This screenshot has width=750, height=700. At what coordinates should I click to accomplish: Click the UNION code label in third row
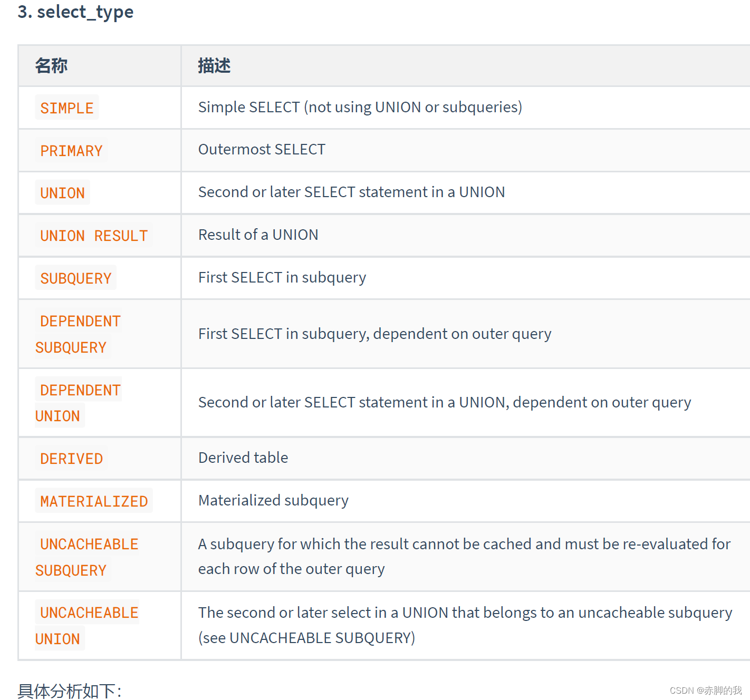click(x=62, y=193)
